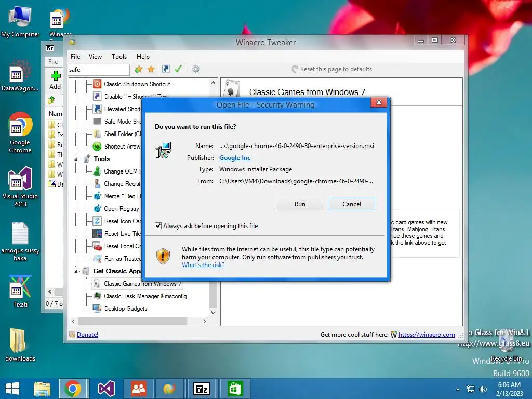Viewport: 532px width, 399px height.
Task: Click the Windows Start button
Action: [x=12, y=389]
